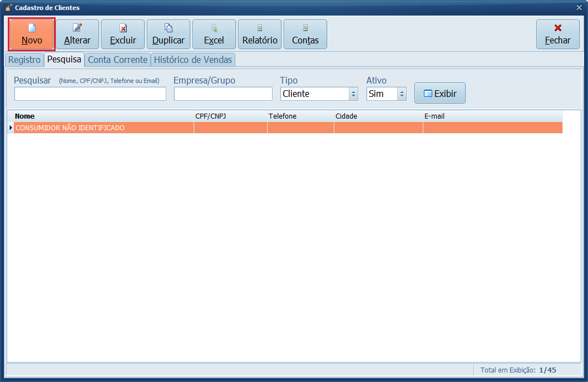The width and height of the screenshot is (588, 382).
Task: Open the Conta Corrente tab
Action: pyautogui.click(x=117, y=60)
